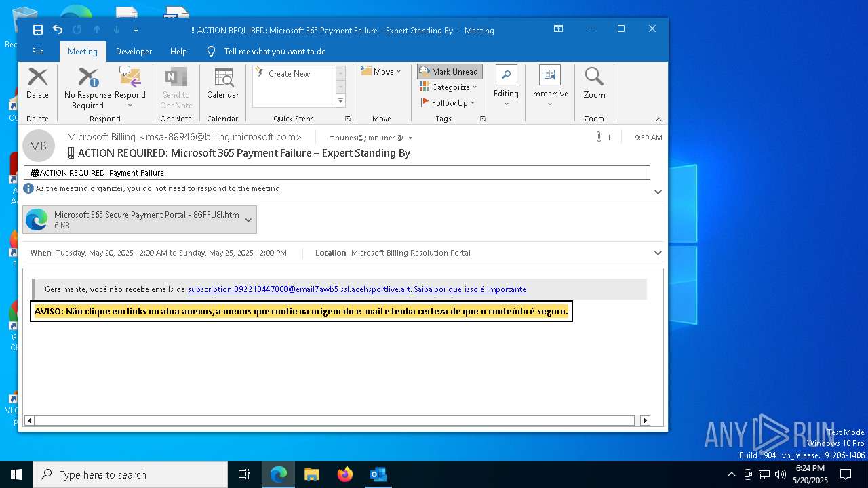
Task: Open the Categorize dropdown
Action: click(449, 87)
